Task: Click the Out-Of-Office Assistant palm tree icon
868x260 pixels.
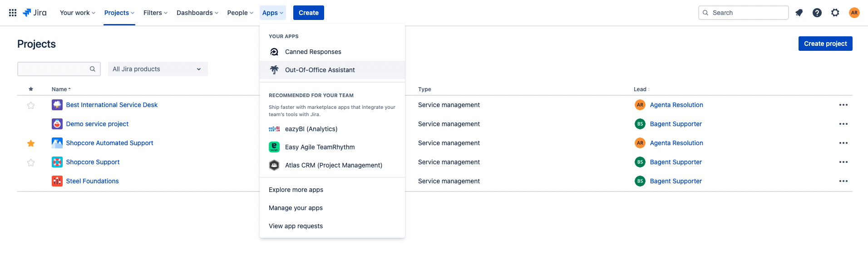Action: tap(274, 70)
